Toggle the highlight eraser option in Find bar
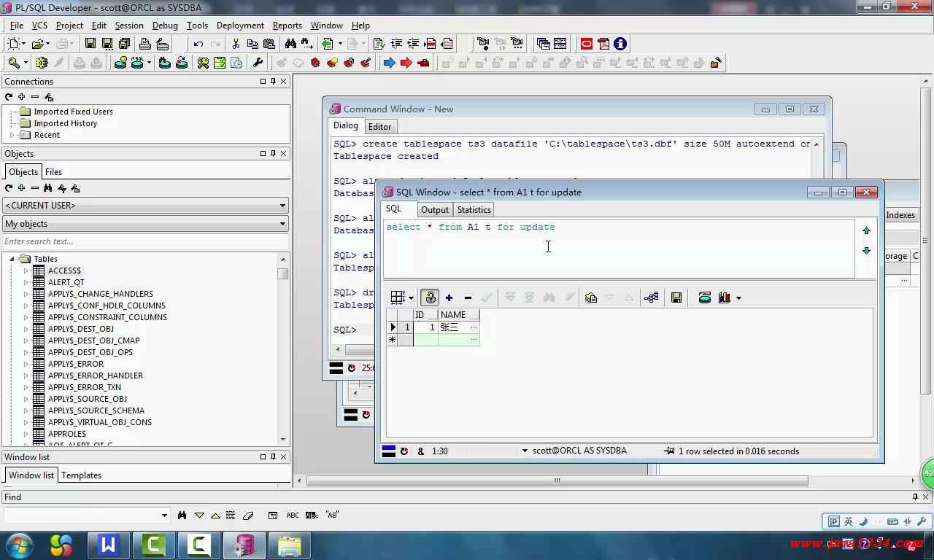Image resolution: width=934 pixels, height=560 pixels. point(248,516)
